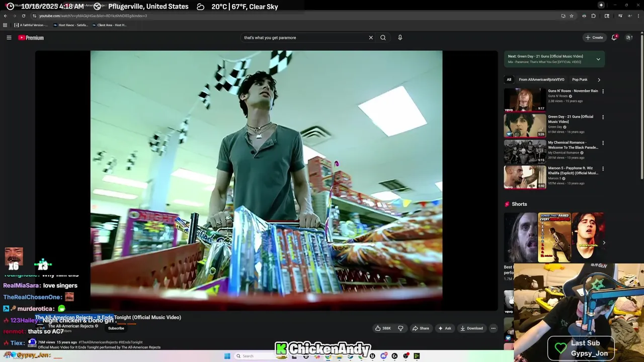Viewport: 644px width, 362px height.
Task: Open the Windows Start button
Action: coord(227,356)
